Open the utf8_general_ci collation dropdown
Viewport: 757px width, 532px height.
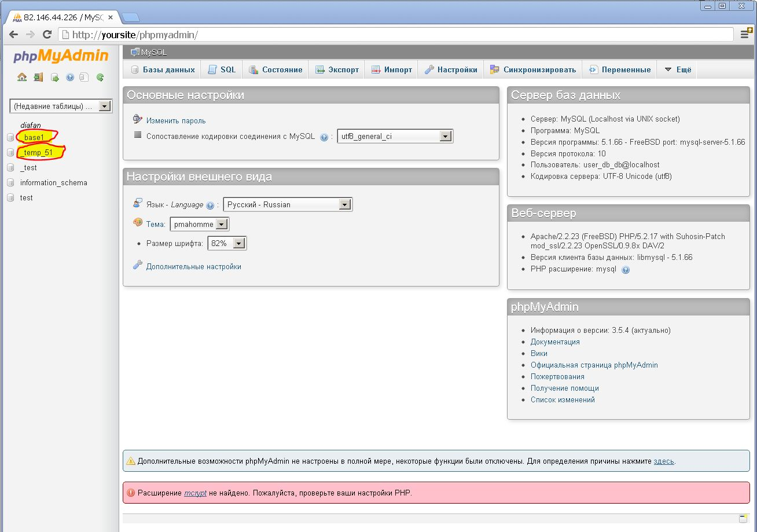click(x=395, y=137)
